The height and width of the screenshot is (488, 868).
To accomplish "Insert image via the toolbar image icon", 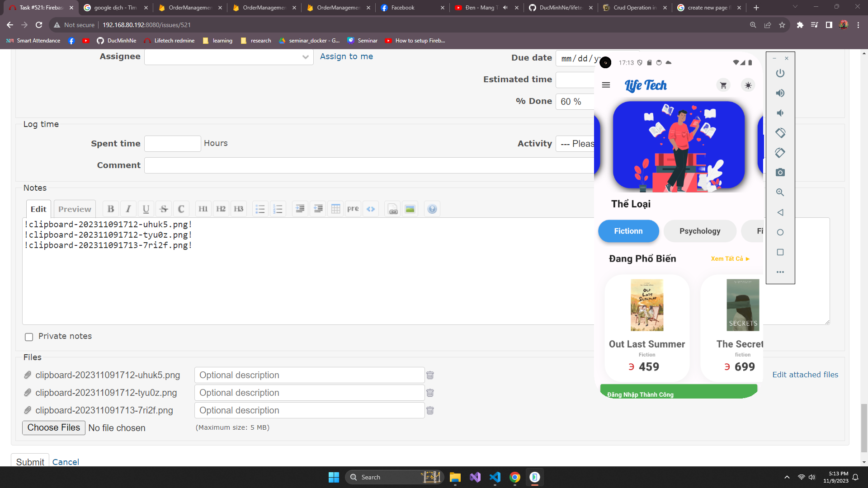I will click(x=410, y=209).
